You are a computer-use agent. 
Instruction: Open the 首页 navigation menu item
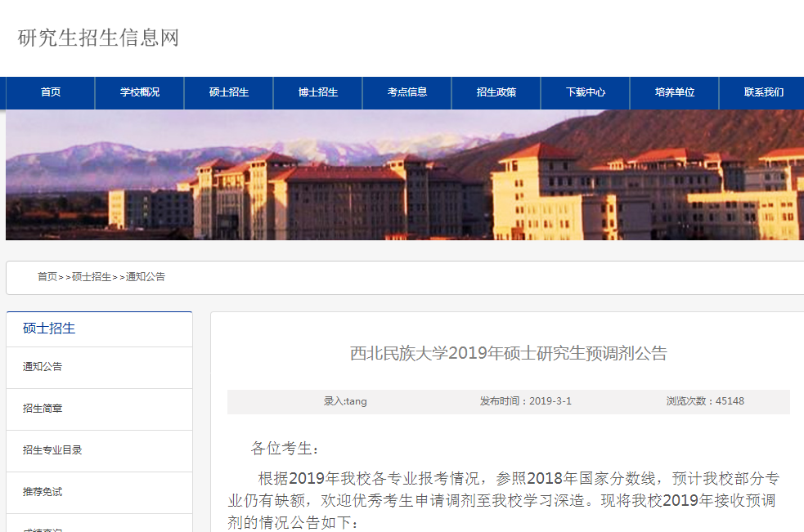click(x=50, y=92)
